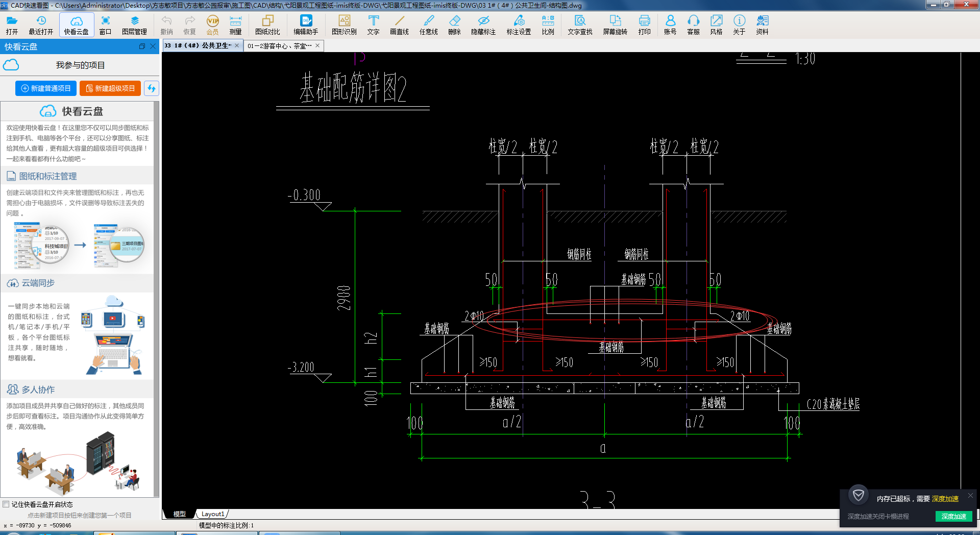Open 客服 customer service
Screen dimensions: 980x535
693,25
